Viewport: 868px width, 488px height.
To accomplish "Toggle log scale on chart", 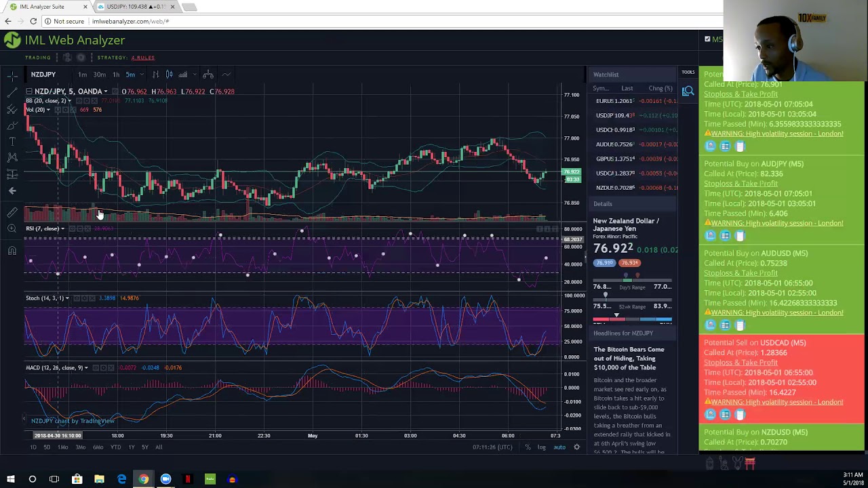I will click(x=542, y=447).
